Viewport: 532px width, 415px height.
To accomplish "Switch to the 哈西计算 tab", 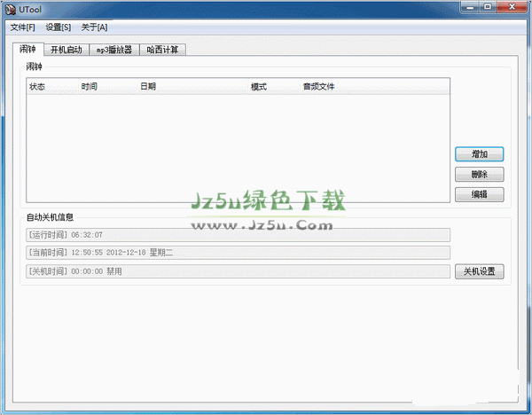I will (162, 50).
